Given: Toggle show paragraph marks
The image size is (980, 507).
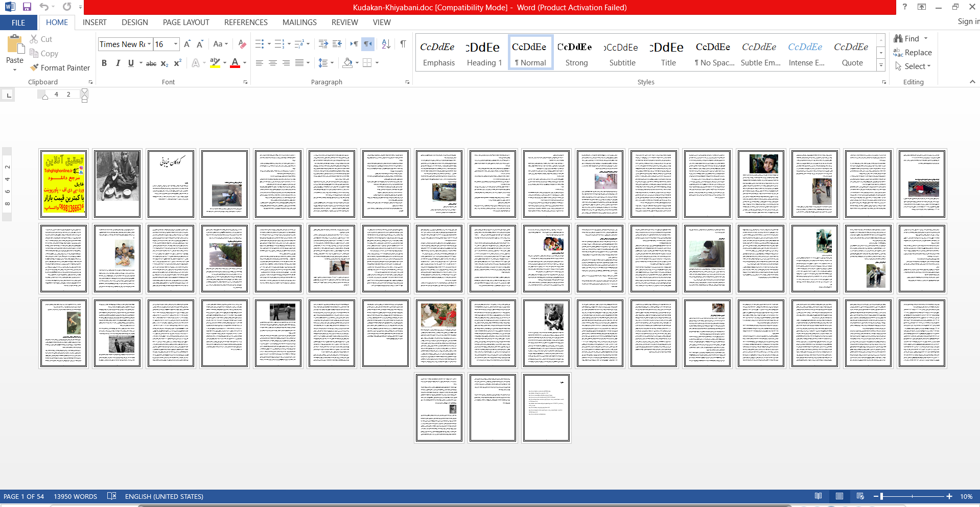Looking at the screenshot, I should click(403, 44).
